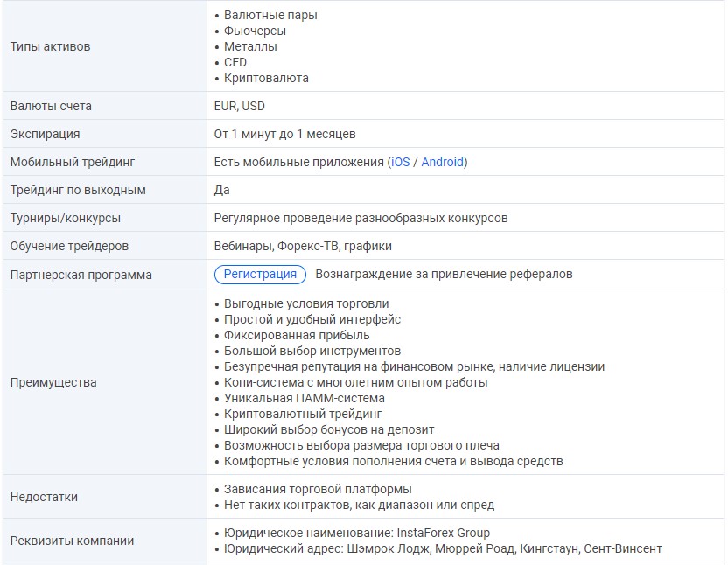Click the Преимущества row label
Image resolution: width=728 pixels, height=565 pixels.
(x=53, y=382)
